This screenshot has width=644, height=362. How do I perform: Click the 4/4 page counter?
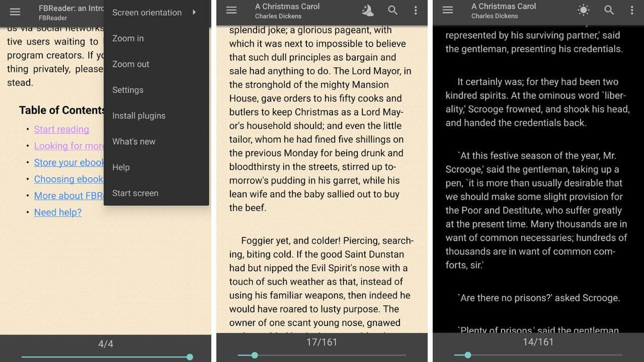[x=106, y=344]
